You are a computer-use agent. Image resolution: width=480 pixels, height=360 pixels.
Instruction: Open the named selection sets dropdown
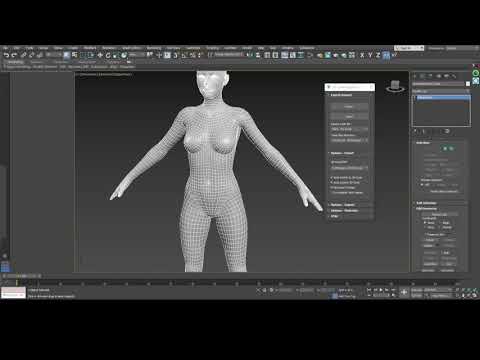point(229,55)
